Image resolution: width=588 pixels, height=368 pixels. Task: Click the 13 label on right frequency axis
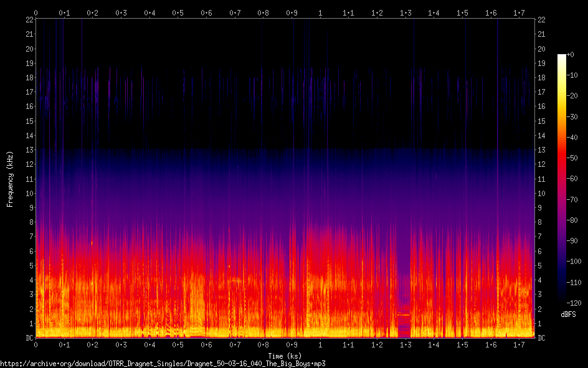point(542,150)
